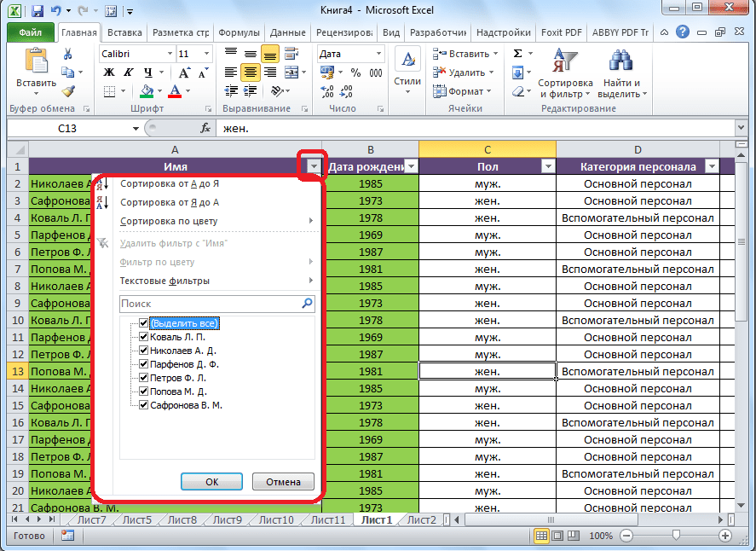Click the percent style icon
The height and width of the screenshot is (551, 756).
pyautogui.click(x=354, y=73)
